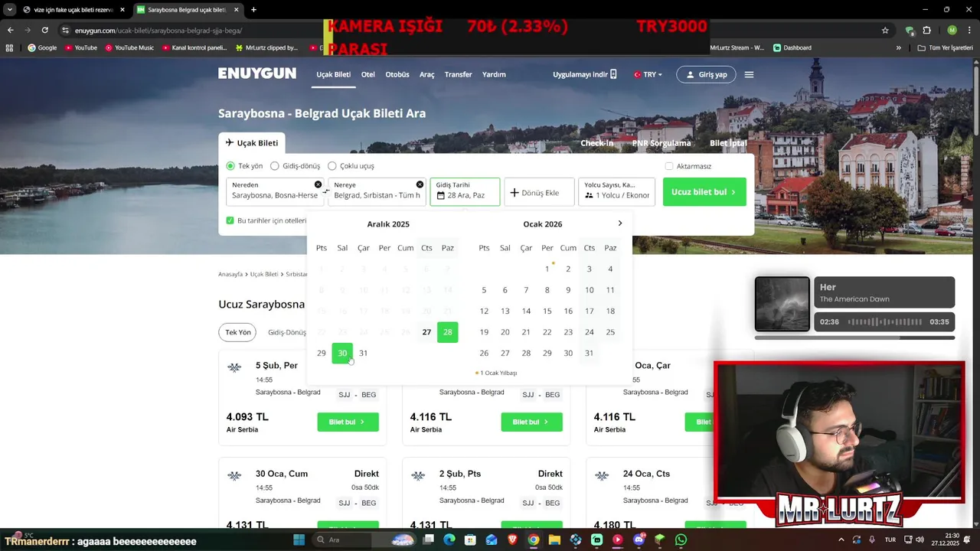Expand the bookmarks overflow chevron
This screenshot has width=980, height=551.
pyautogui.click(x=898, y=47)
